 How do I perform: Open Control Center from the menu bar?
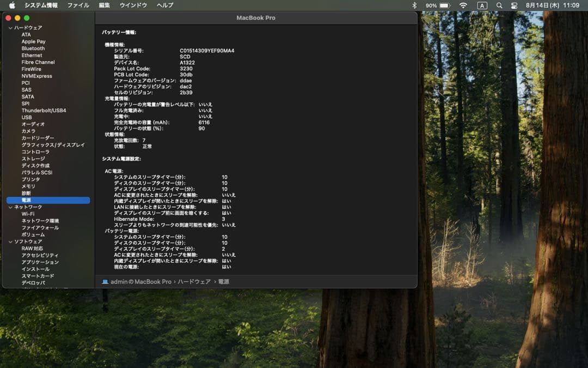tap(513, 5)
